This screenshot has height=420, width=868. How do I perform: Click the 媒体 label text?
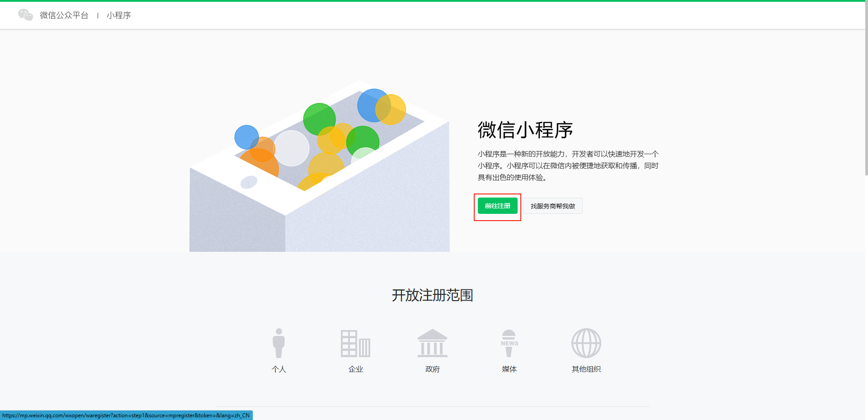[x=509, y=369]
